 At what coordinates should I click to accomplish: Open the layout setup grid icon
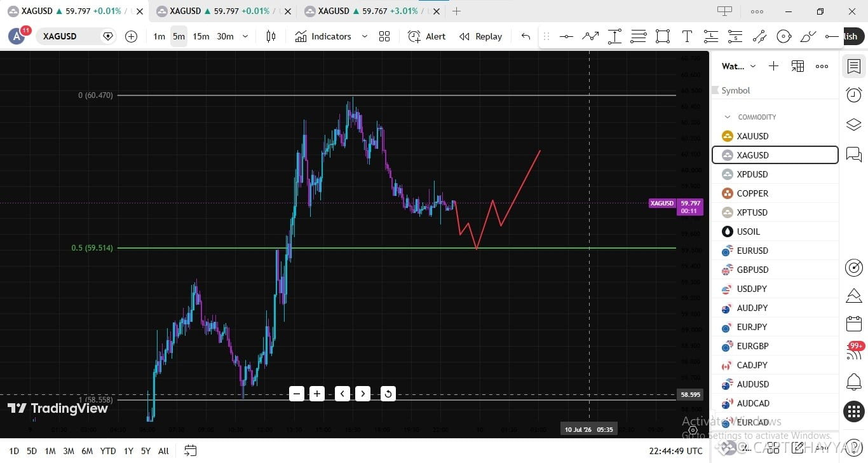pos(384,36)
